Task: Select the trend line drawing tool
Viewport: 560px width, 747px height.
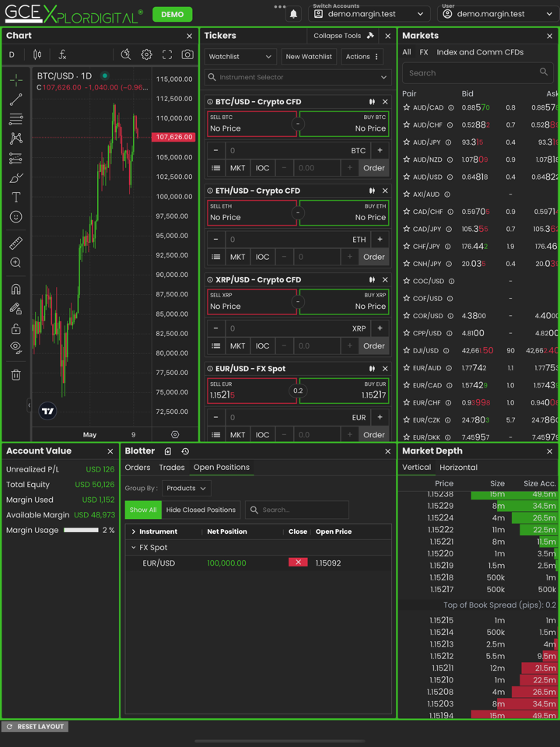Action: coord(16,100)
